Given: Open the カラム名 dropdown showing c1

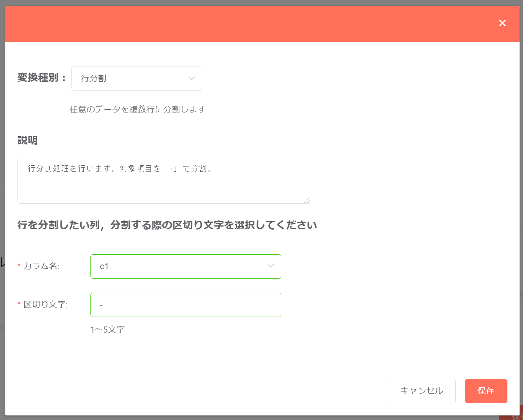Looking at the screenshot, I should [186, 266].
